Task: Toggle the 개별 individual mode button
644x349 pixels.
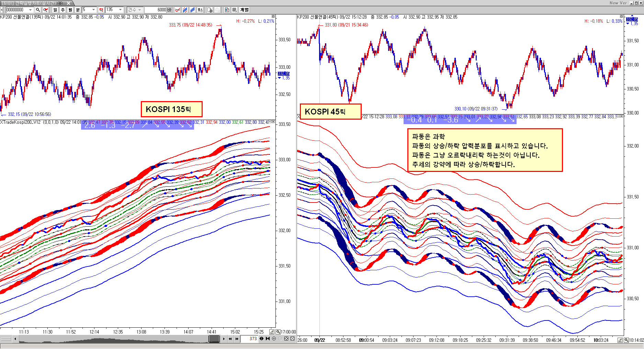Action: click(245, 10)
